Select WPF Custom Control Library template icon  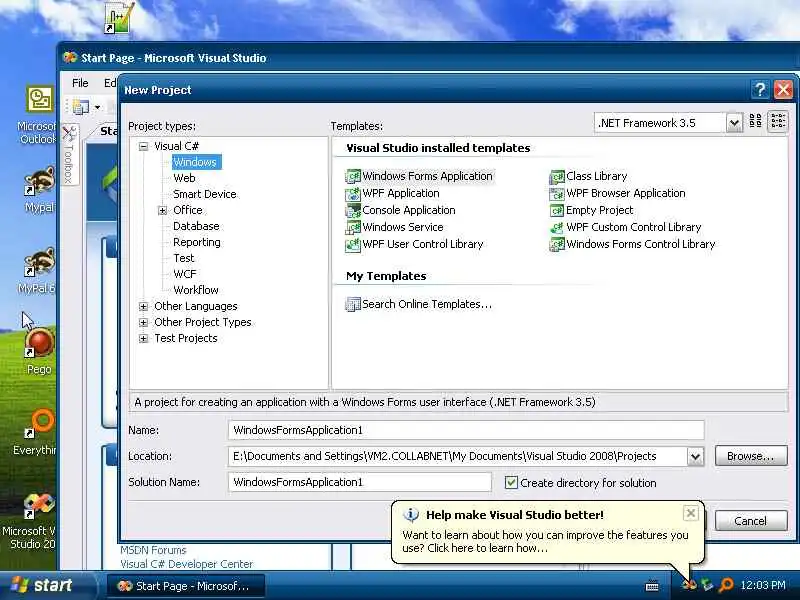pos(557,228)
